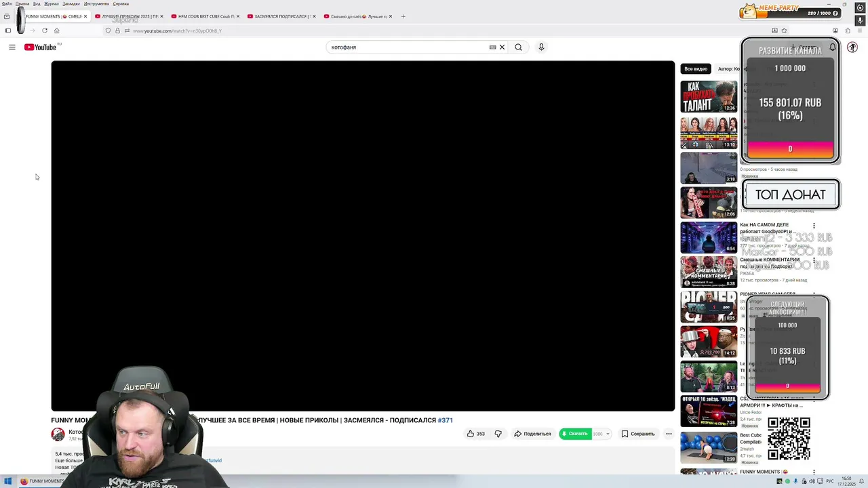Image resolution: width=868 pixels, height=488 pixels.
Task: Like the video with thumbs up
Action: 475,434
